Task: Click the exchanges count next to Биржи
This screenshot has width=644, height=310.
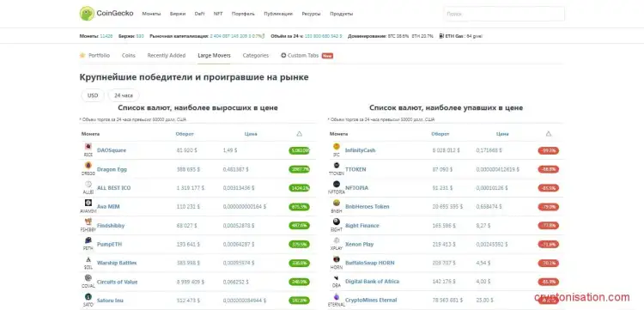Action: pyautogui.click(x=140, y=36)
